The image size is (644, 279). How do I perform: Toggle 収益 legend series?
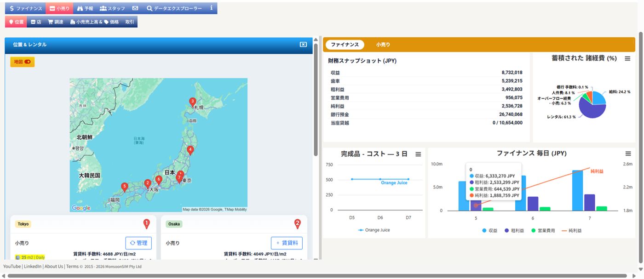click(490, 231)
